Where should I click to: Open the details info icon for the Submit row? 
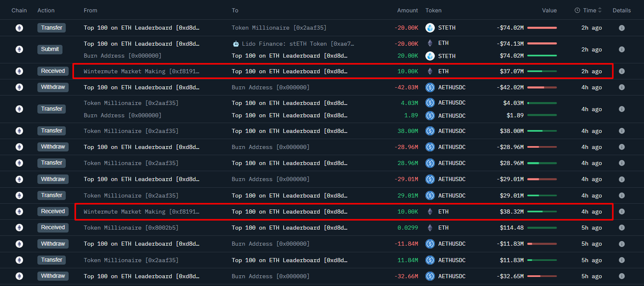tap(621, 49)
